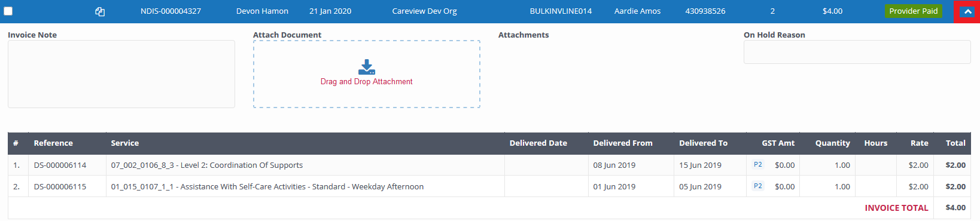Select reference DS-000006114
980x221 pixels.
point(60,165)
